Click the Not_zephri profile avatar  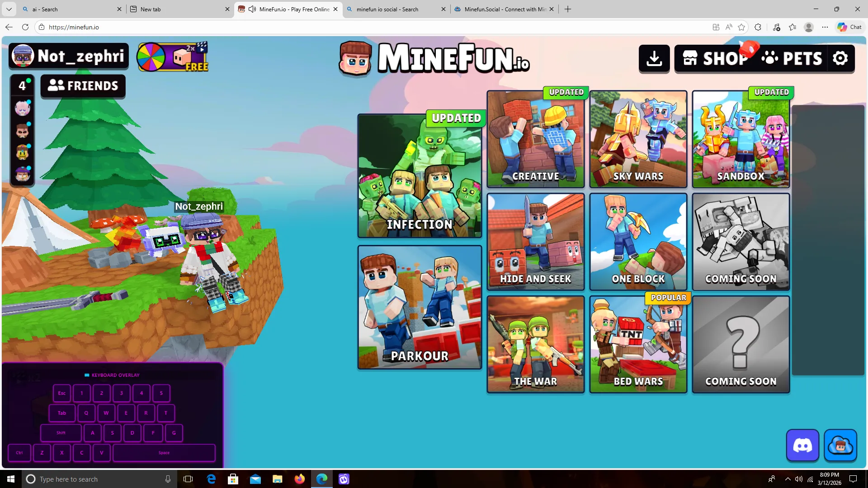pos(23,56)
